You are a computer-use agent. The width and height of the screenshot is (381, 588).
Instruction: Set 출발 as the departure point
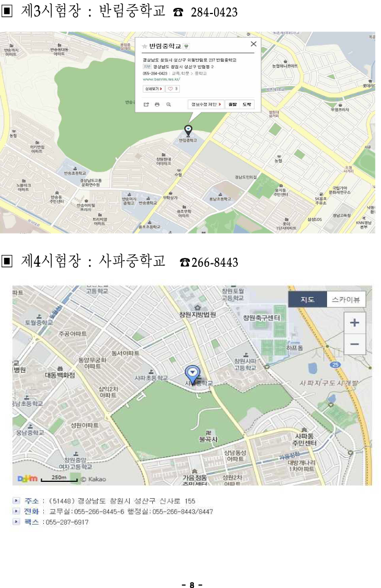click(233, 104)
